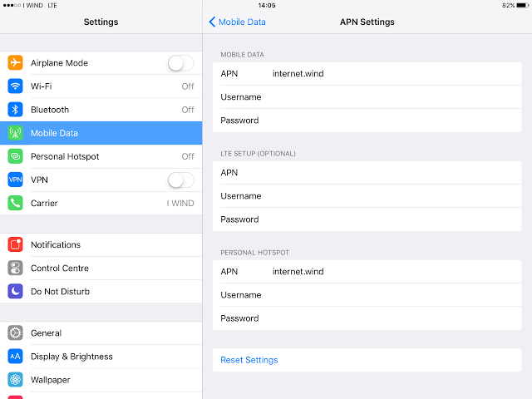Edit Personal Hotspot APN field
532x399 pixels.
click(x=382, y=272)
